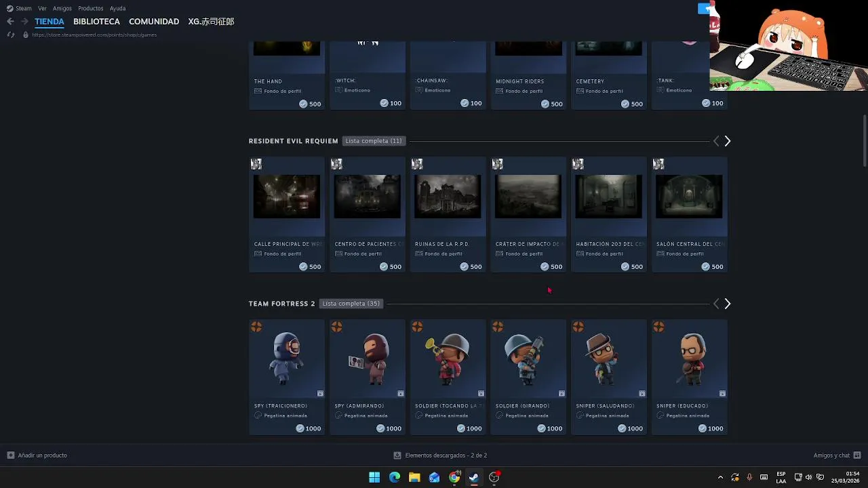This screenshot has width=868, height=488.
Task: Open Calle Principal de Wrenwood background thumbnail
Action: 287,197
